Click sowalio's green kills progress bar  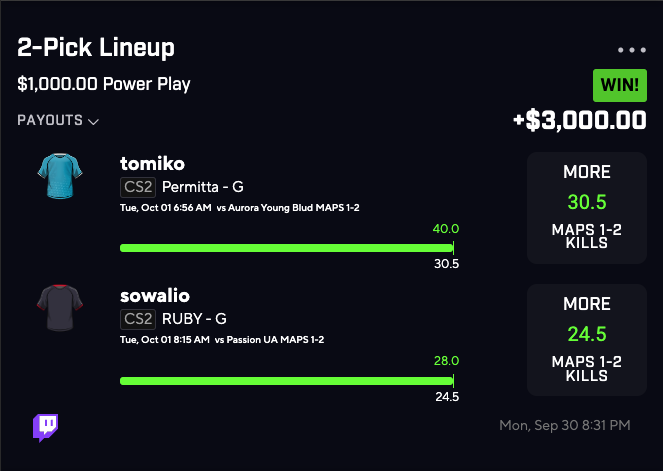[286, 380]
